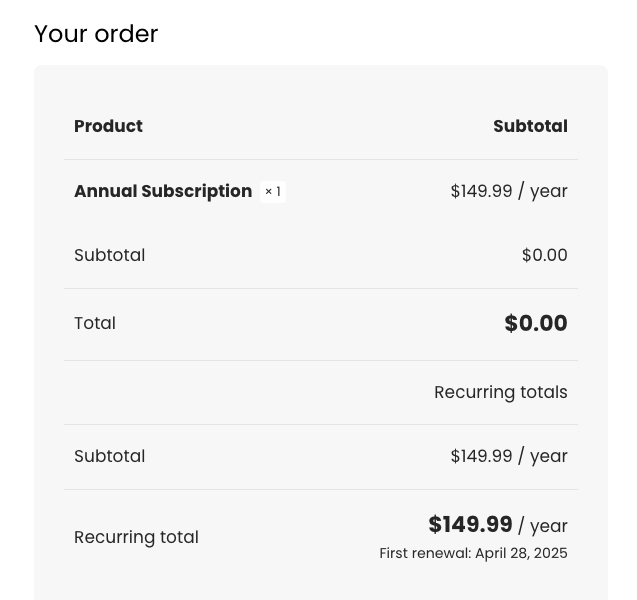The image size is (637, 600).
Task: Click the bold $0.00 total amount
Action: pos(536,323)
